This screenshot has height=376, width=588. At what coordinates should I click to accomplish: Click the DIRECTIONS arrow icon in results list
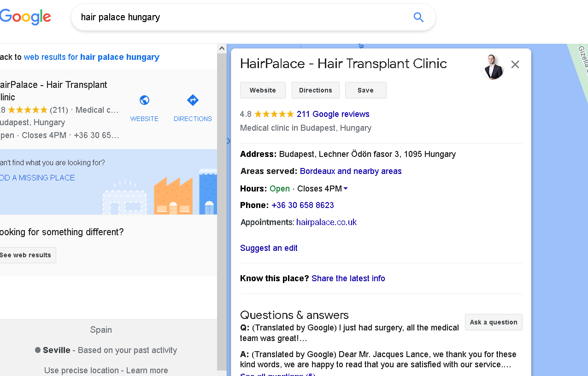coord(193,100)
